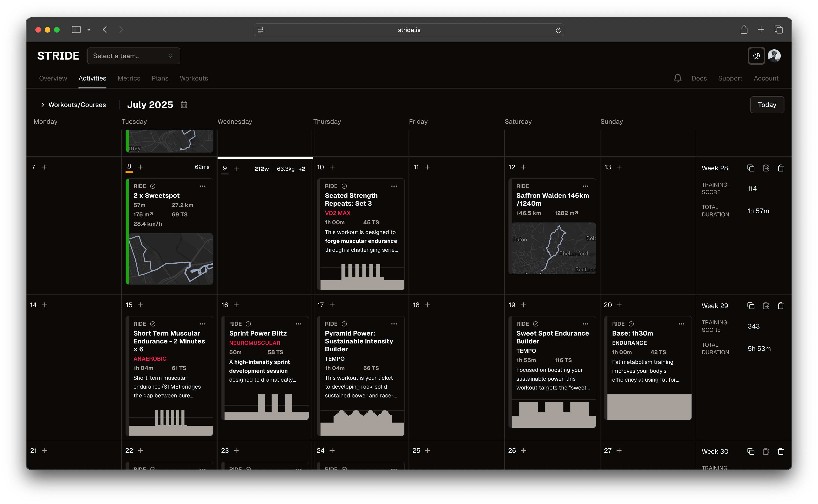
Task: Open the Select a team dropdown
Action: pyautogui.click(x=133, y=56)
